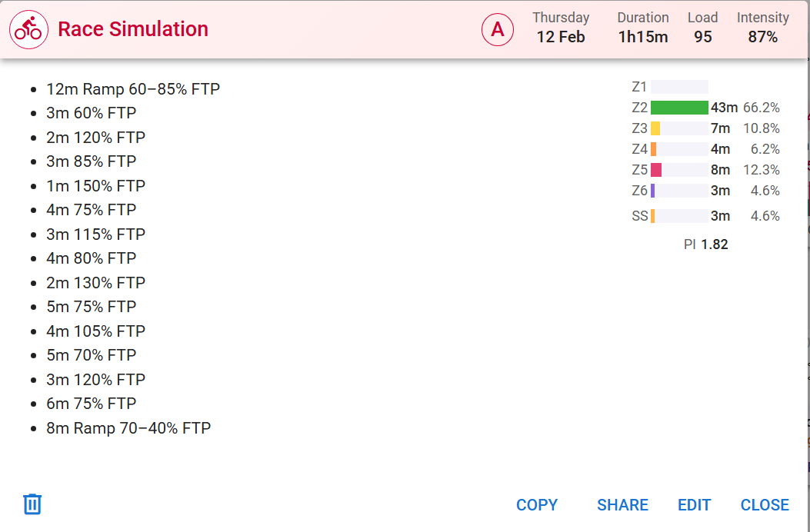Click the yellow Z3 zone bar
The height and width of the screenshot is (532, 810).
(655, 128)
